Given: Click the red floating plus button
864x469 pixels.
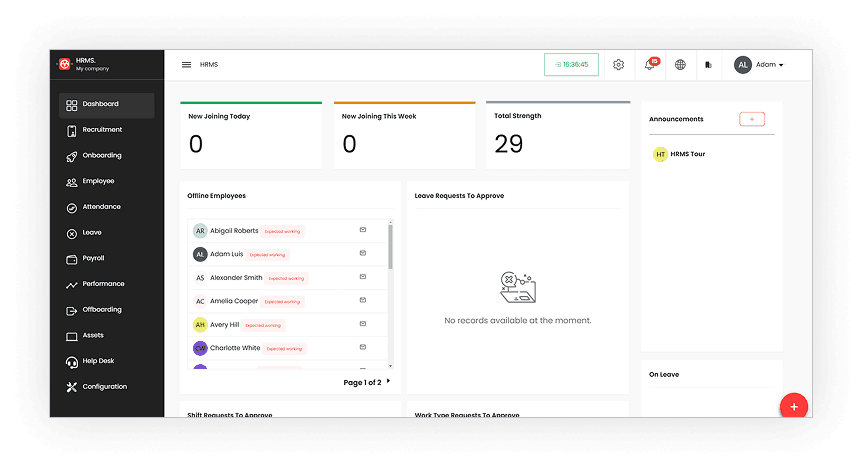Looking at the screenshot, I should 793,405.
